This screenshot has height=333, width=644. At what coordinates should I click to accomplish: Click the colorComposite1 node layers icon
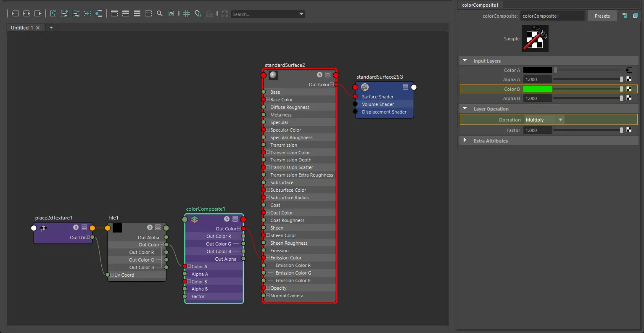pyautogui.click(x=194, y=219)
